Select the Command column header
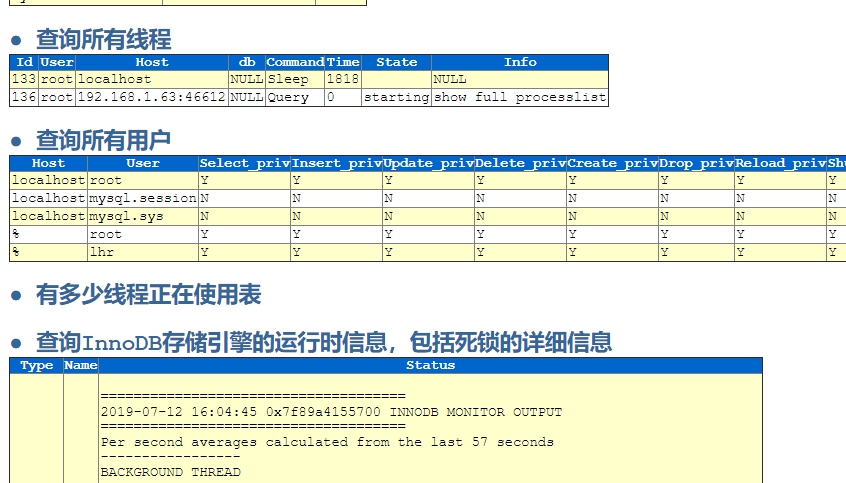This screenshot has width=846, height=483. point(295,62)
